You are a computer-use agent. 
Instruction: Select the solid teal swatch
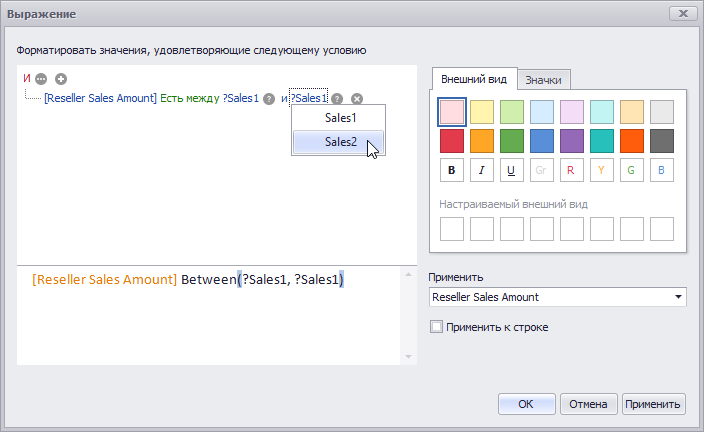click(x=602, y=141)
